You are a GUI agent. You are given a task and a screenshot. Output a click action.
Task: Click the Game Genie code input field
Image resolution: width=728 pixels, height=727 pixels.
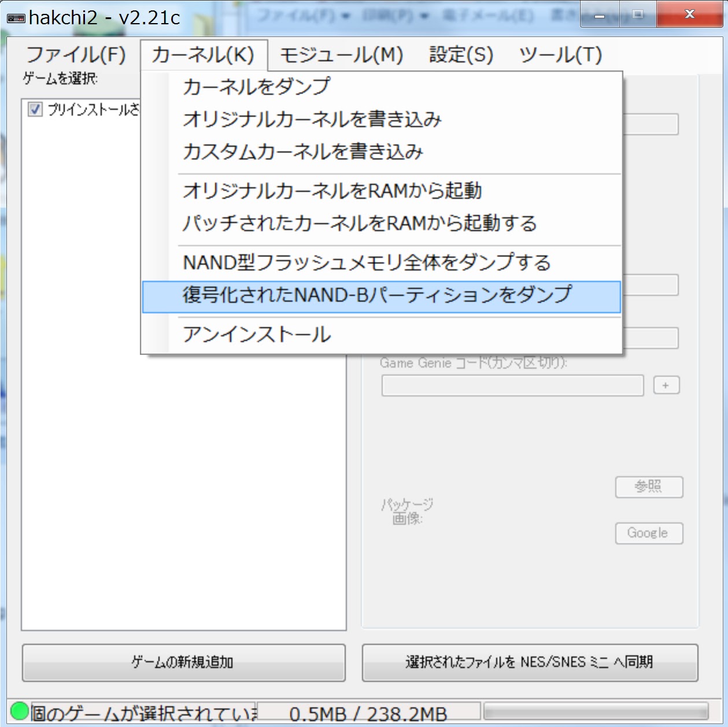[x=512, y=385]
